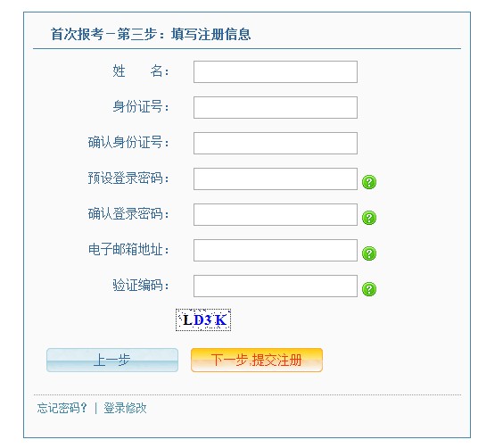Submit with 下一步,提交注册 button
This screenshot has height=448, width=478.
(x=257, y=361)
